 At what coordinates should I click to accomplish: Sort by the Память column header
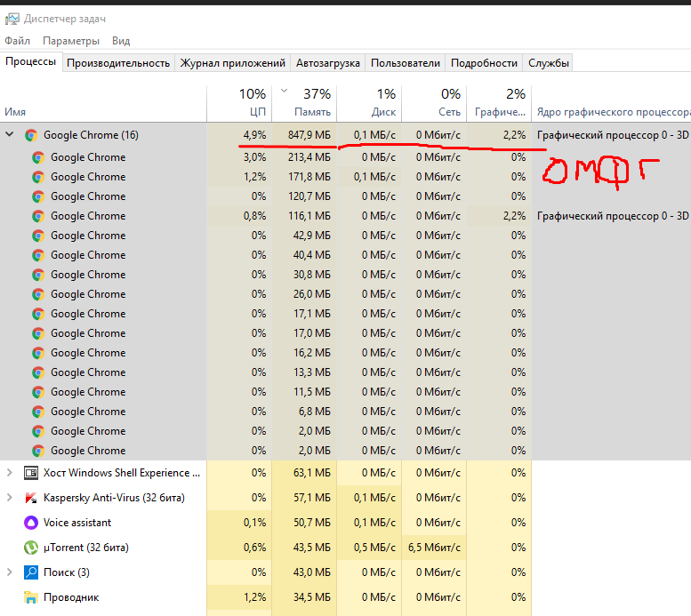(304, 103)
